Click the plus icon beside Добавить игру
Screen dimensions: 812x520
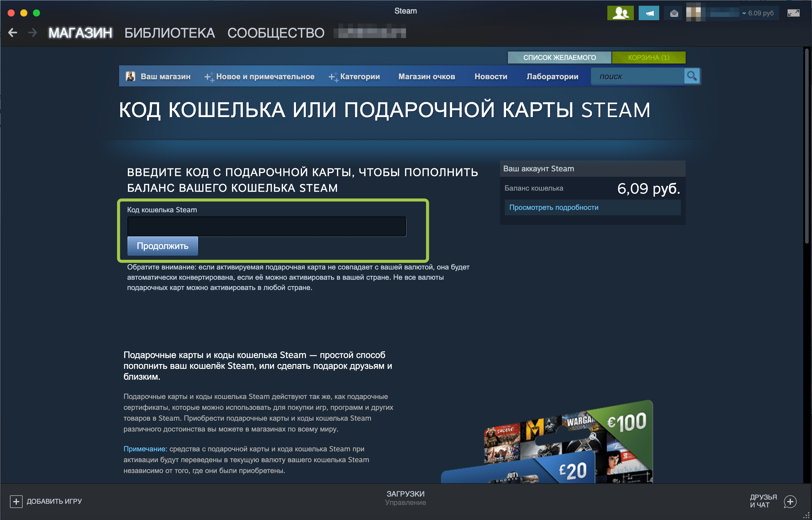coord(16,501)
